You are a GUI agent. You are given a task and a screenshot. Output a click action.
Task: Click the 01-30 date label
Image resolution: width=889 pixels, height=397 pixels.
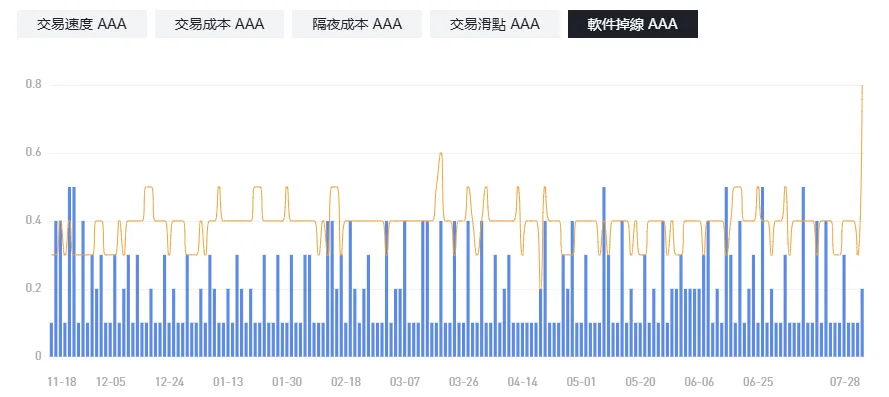click(287, 381)
